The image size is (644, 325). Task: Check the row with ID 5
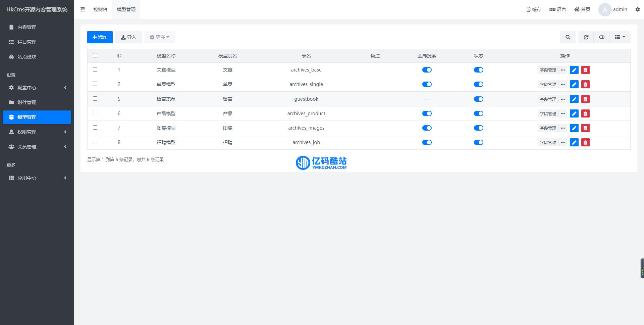95,98
